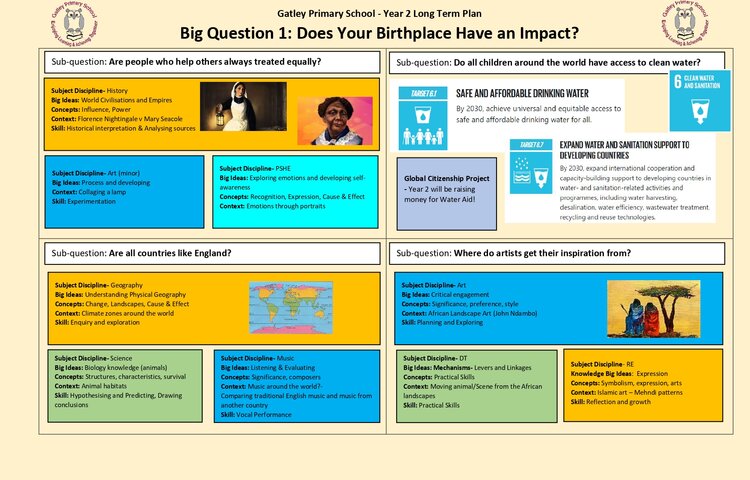Image resolution: width=750 pixels, height=480 pixels.
Task: Select the Music vocal performance box
Action: pyautogui.click(x=296, y=385)
